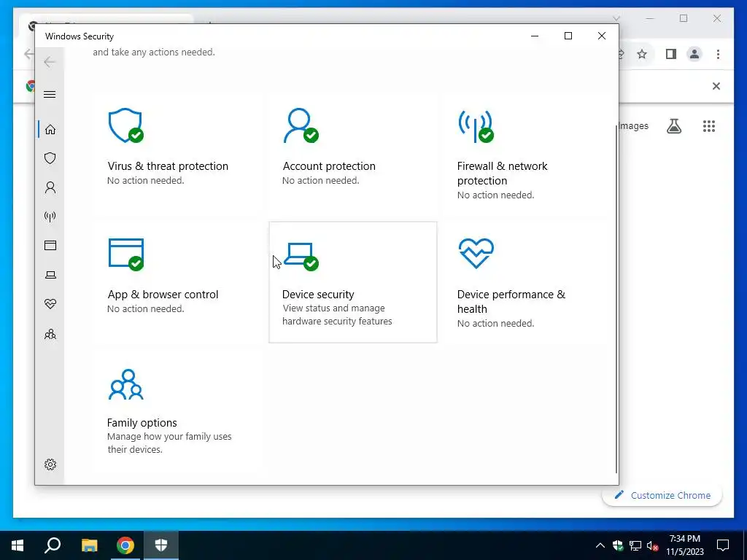
Task: Minimize the Windows Security window
Action: (535, 36)
